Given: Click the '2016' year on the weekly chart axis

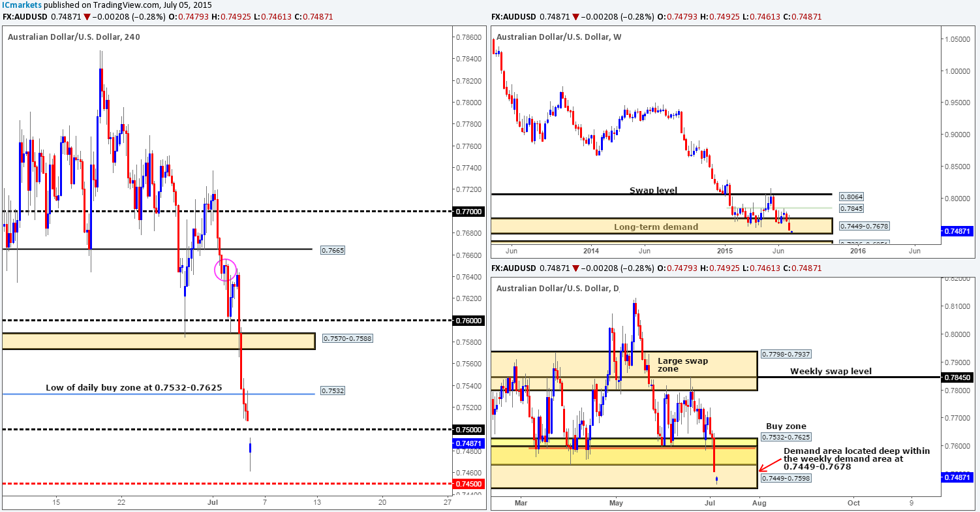Looking at the screenshot, I should pyautogui.click(x=858, y=250).
